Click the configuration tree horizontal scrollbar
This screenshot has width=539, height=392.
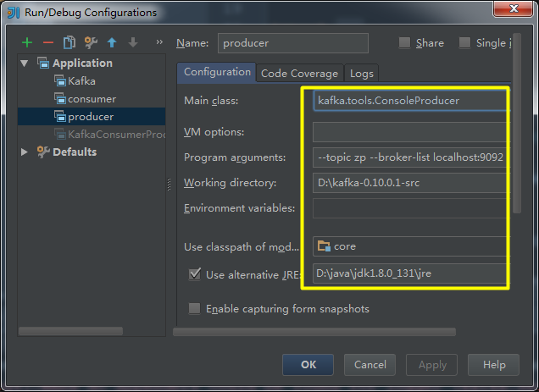coord(70,331)
